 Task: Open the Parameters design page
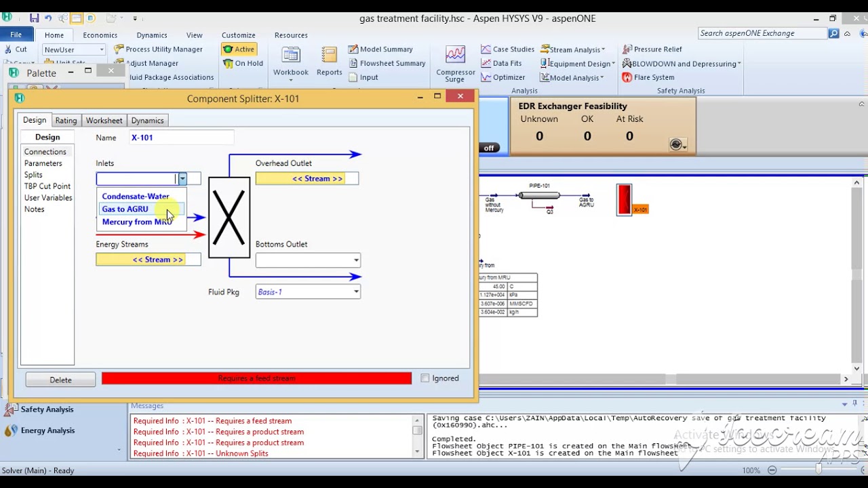(43, 163)
